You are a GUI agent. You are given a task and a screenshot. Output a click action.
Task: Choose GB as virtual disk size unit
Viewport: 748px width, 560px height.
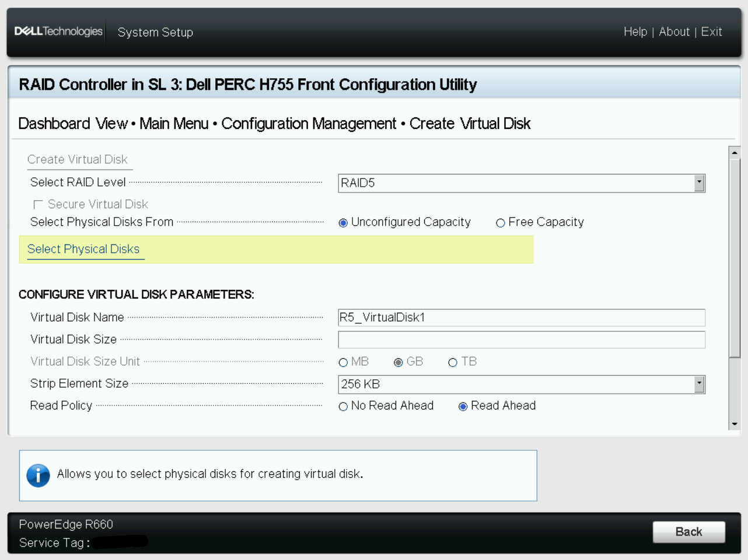398,362
